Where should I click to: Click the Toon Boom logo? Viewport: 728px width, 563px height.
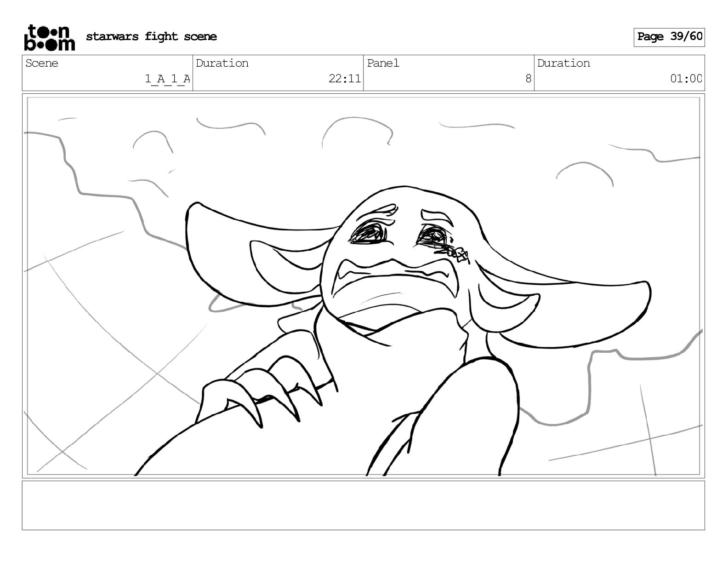pyautogui.click(x=49, y=37)
